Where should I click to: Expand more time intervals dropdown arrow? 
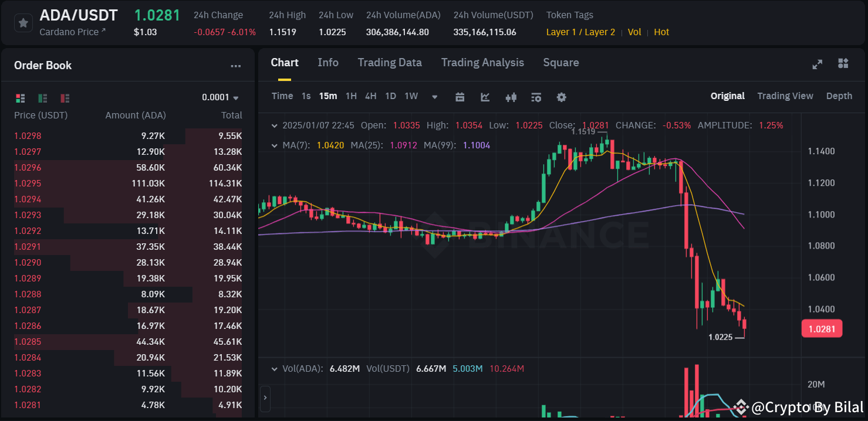[x=435, y=97]
